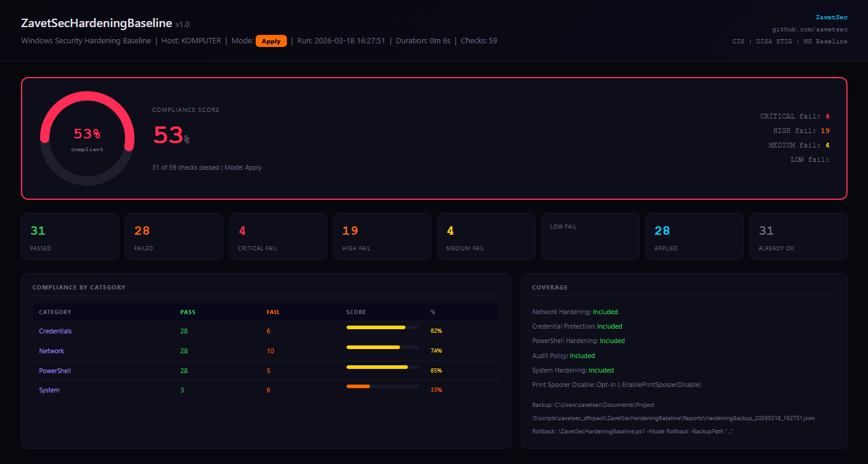This screenshot has width=868, height=464.
Task: Click the System row orange score bar
Action: pos(359,386)
